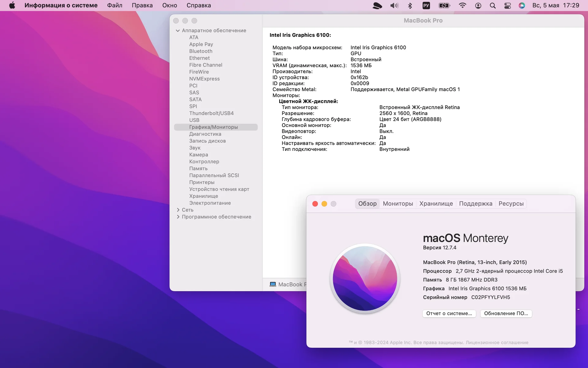Open the Файл menu
The image size is (588, 368).
[x=115, y=5]
